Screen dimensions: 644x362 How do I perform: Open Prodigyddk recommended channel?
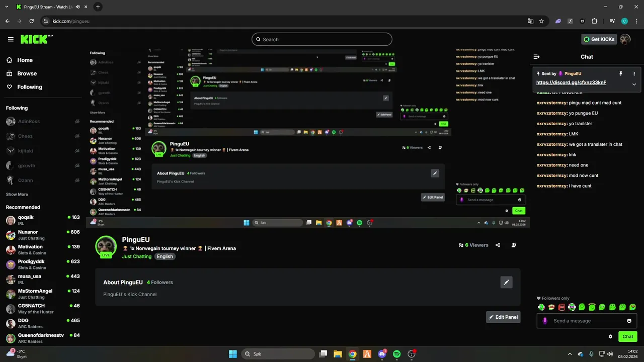click(x=42, y=264)
